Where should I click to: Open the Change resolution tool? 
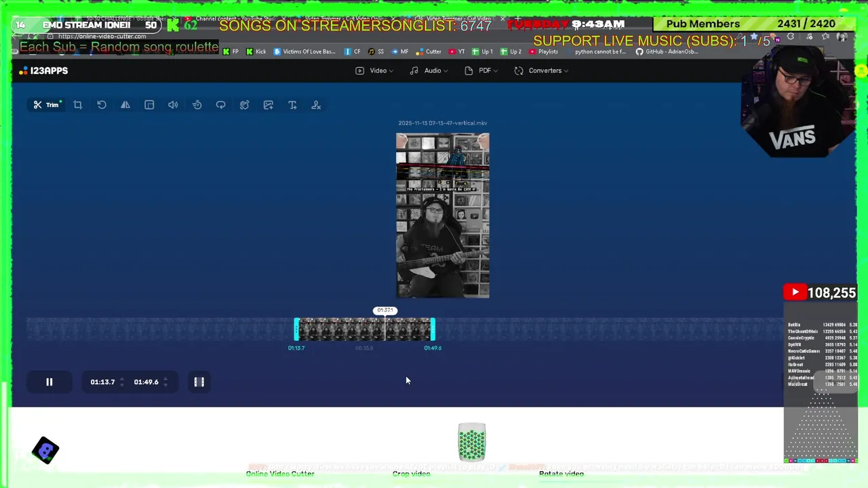(149, 105)
